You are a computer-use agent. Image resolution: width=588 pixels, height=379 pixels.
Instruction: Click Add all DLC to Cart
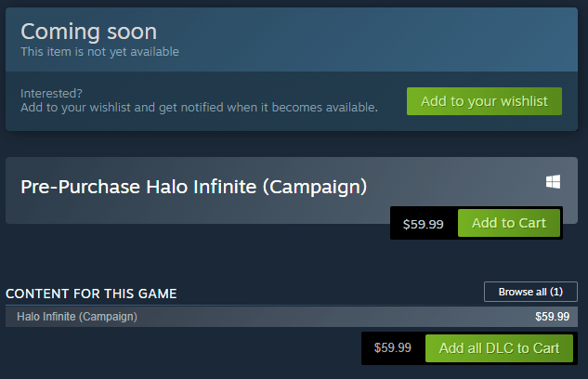[x=499, y=348]
